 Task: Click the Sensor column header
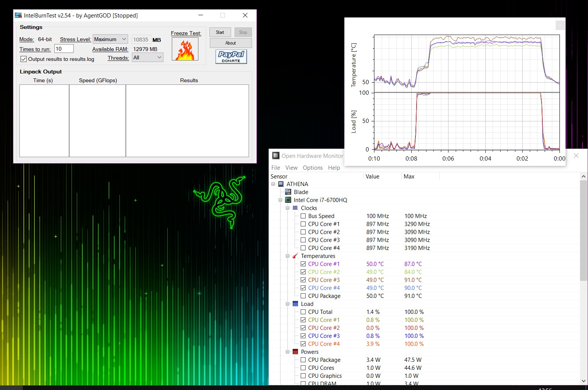point(316,177)
